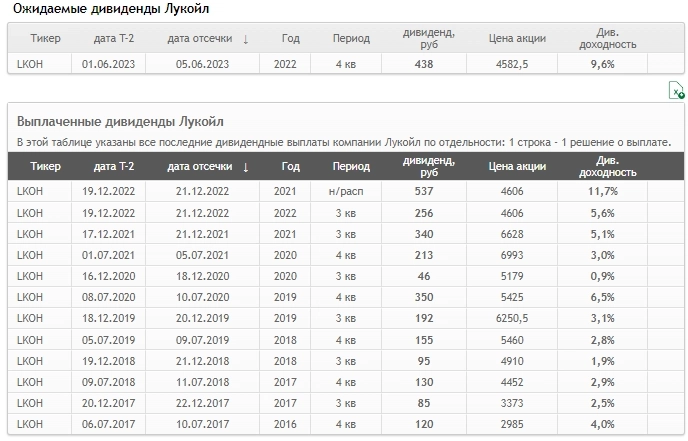688x441 pixels.
Task: Click the Excel export icon
Action: point(676,91)
